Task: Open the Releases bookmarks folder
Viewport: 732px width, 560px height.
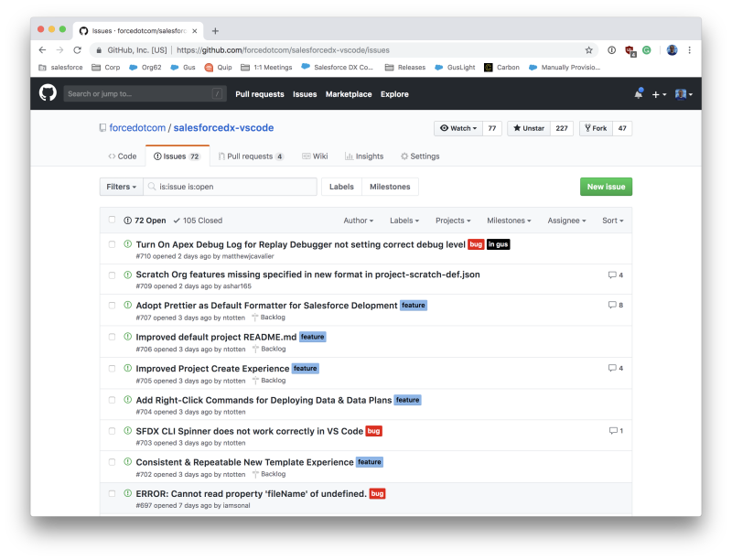Action: tap(405, 67)
